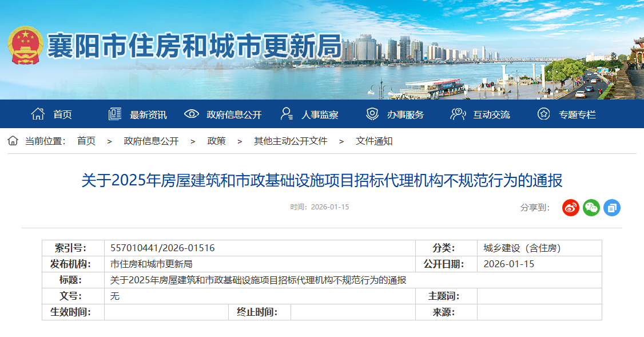Click the people icon beside 互动交流
644x337 pixels.
click(x=458, y=114)
